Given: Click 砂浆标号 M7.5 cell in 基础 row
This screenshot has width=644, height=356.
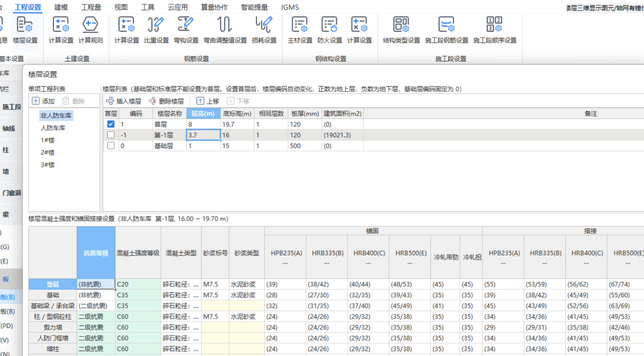Looking at the screenshot, I should pos(215,295).
